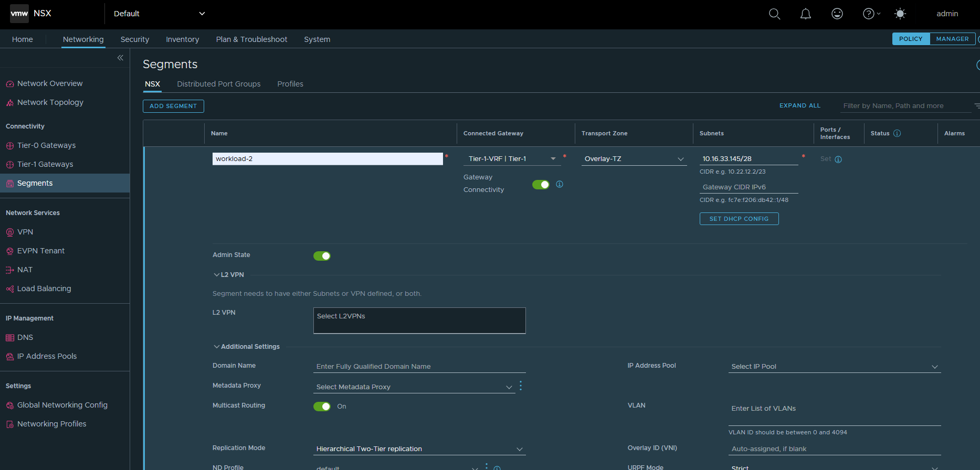Click the Load Balancing icon
This screenshot has height=470, width=980.
(9, 289)
